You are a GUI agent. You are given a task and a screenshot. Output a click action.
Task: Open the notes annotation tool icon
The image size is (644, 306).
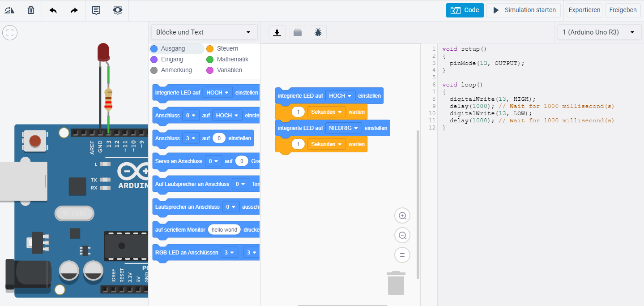(x=96, y=10)
